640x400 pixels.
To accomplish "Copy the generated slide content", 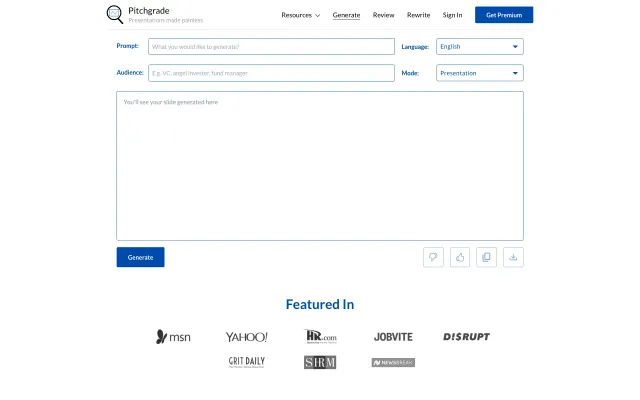I will click(487, 257).
